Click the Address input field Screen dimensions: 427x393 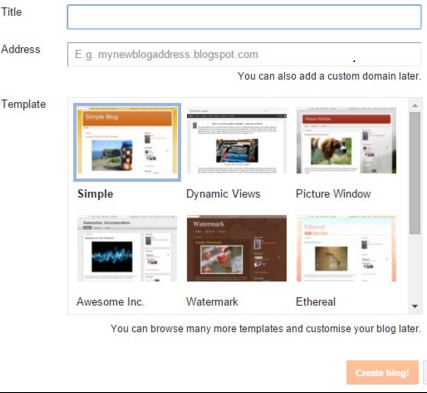click(244, 54)
